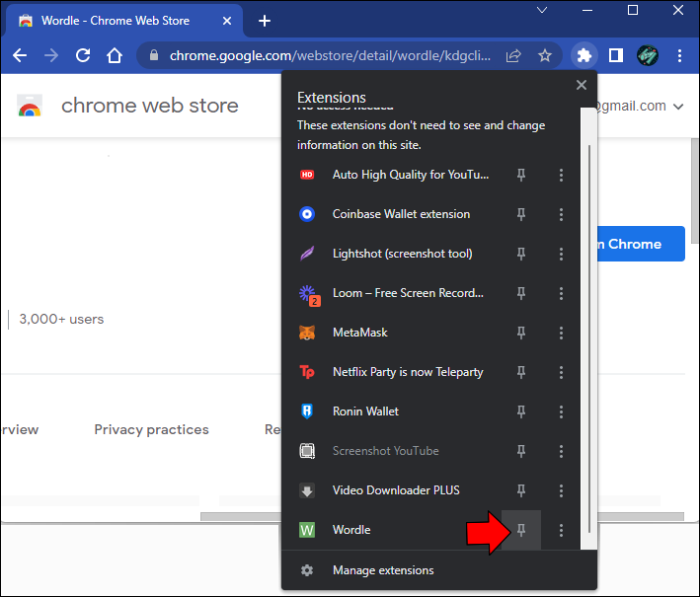This screenshot has height=597, width=700.
Task: Pin the Wordle extension
Action: pyautogui.click(x=522, y=530)
